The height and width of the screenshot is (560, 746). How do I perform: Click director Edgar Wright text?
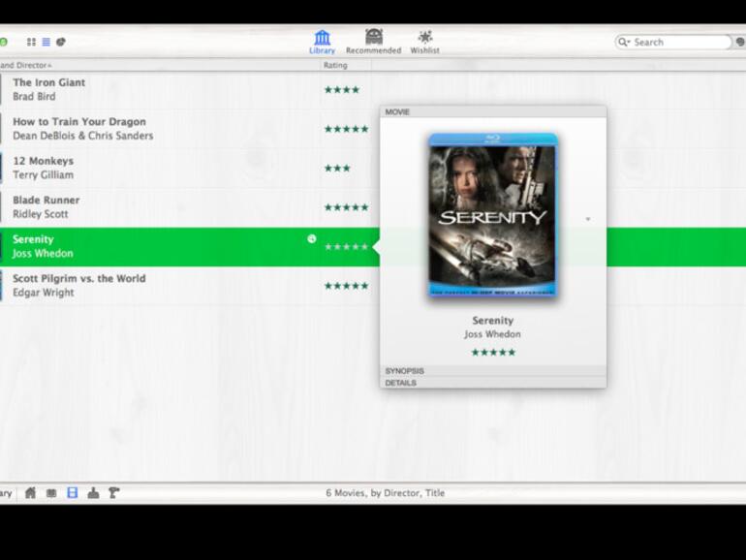(44, 293)
